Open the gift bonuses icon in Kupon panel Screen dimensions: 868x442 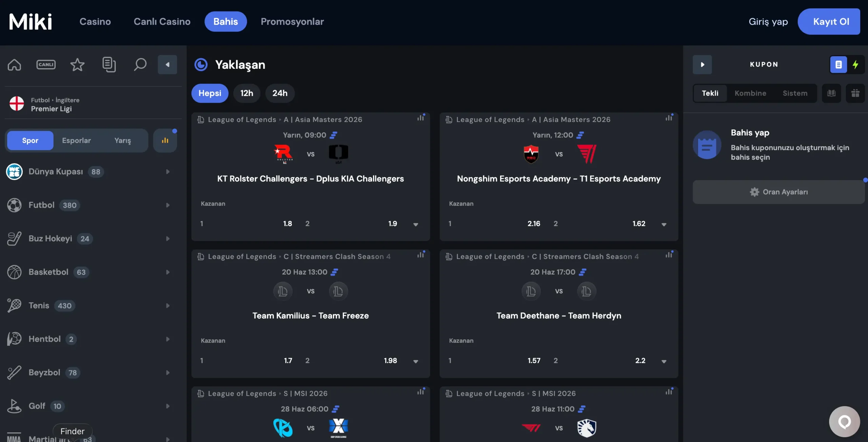tap(855, 93)
